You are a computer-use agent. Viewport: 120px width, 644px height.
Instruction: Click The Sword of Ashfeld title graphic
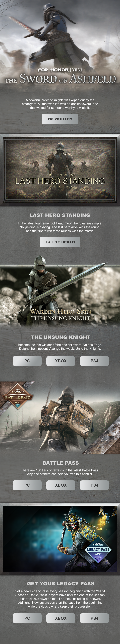point(60,79)
